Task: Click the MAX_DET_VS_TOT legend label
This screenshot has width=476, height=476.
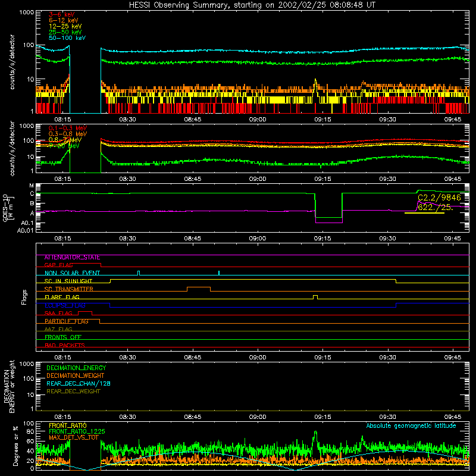Action: click(74, 437)
